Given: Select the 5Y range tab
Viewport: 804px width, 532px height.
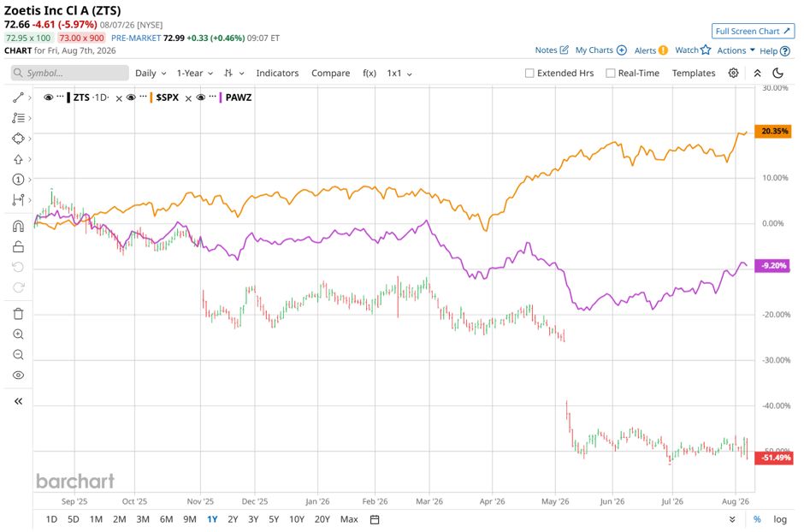Looking at the screenshot, I should click(x=274, y=519).
